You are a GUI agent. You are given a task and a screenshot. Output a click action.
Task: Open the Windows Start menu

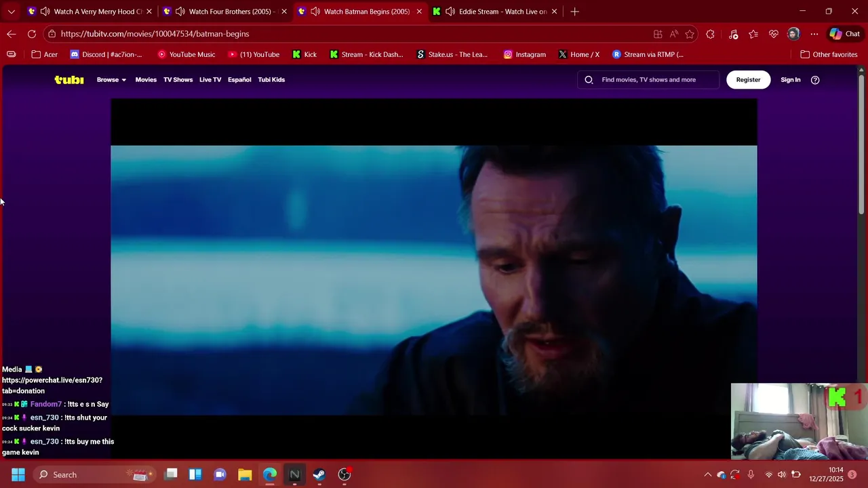[18, 474]
